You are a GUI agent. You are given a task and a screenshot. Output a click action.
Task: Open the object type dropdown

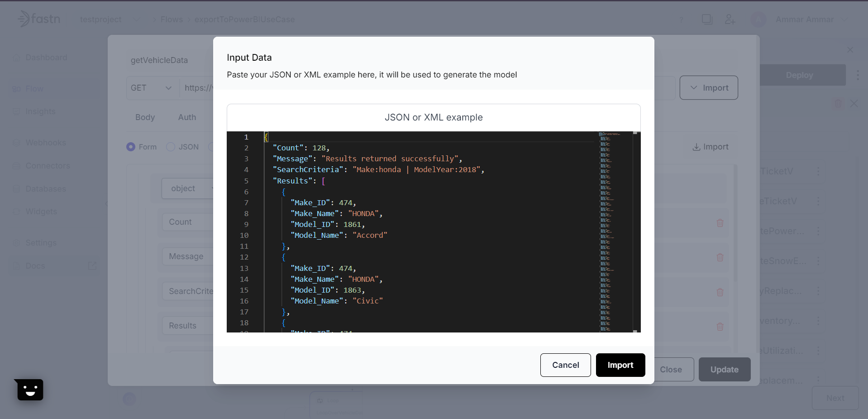[x=187, y=188]
